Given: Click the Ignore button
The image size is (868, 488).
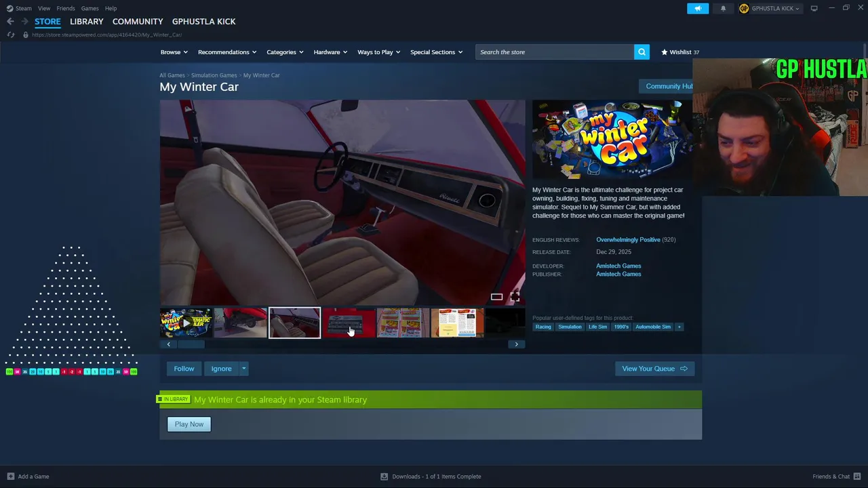Looking at the screenshot, I should point(221,369).
